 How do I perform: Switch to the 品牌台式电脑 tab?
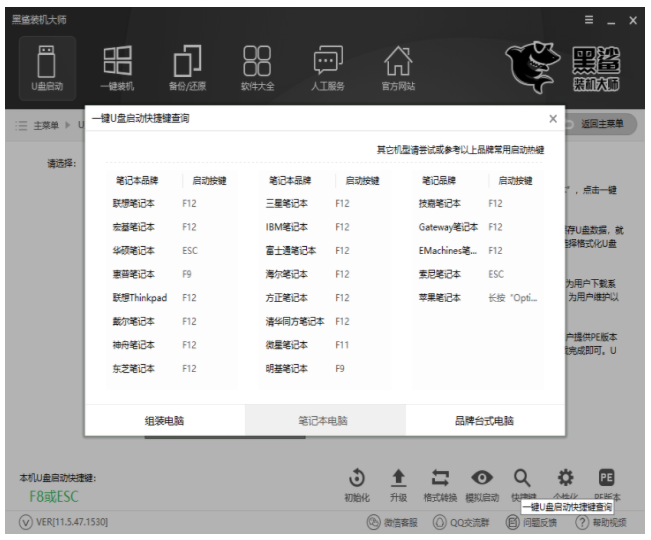[484, 421]
